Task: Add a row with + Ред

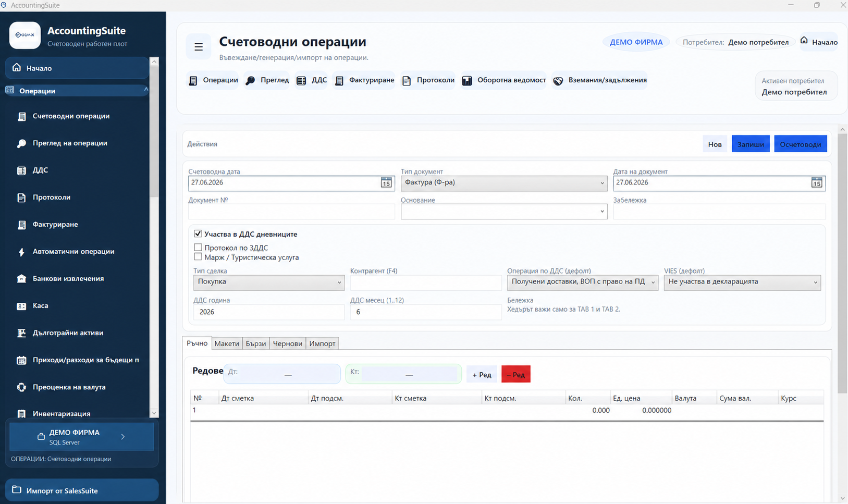Action: coord(482,374)
